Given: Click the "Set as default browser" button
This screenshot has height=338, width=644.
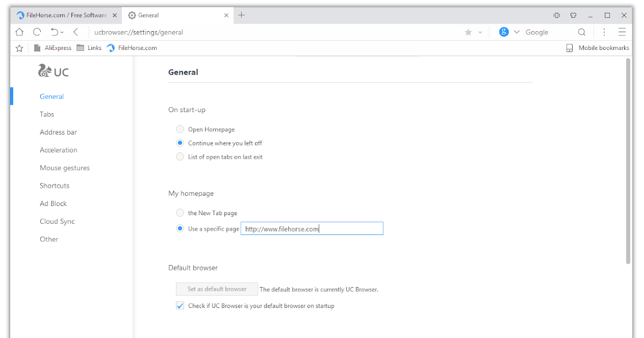Looking at the screenshot, I should coord(217,289).
